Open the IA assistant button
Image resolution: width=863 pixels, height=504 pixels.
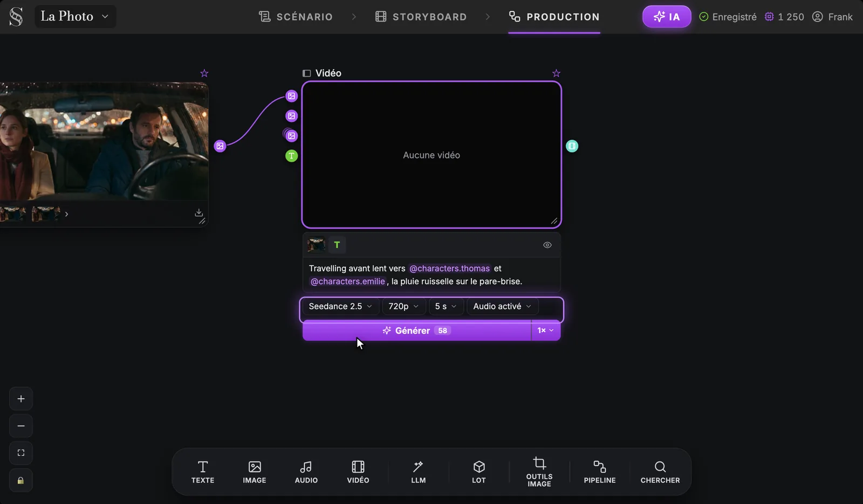pos(667,17)
